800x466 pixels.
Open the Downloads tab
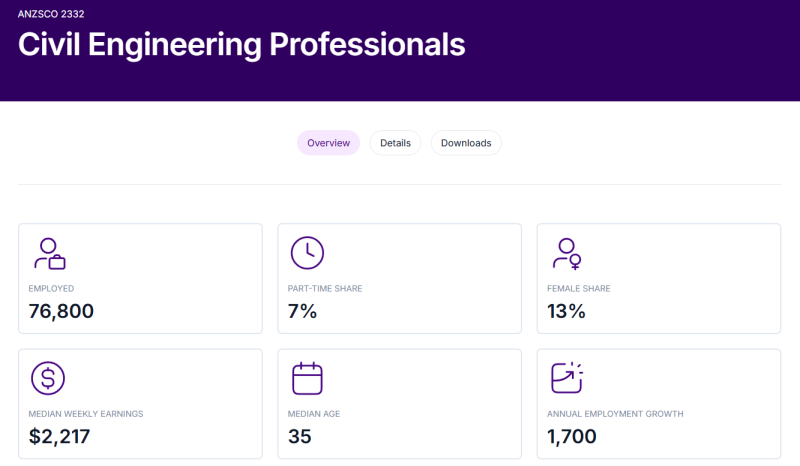click(466, 143)
